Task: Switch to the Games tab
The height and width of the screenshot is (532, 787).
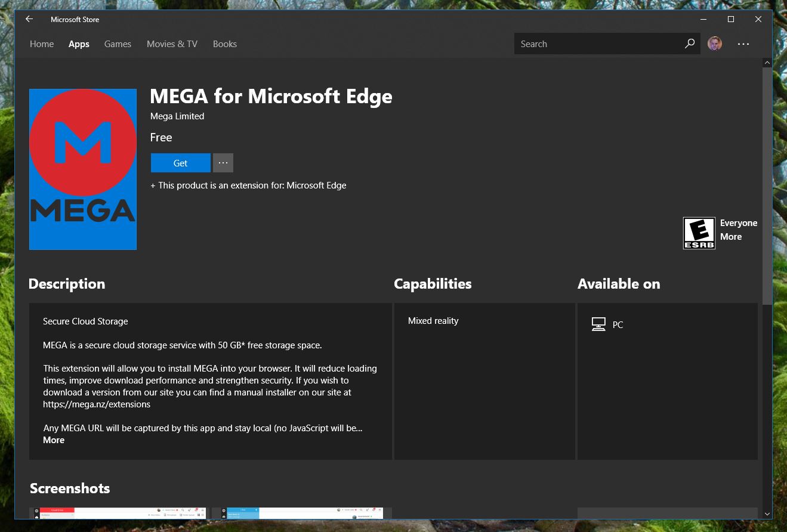Action: (118, 44)
